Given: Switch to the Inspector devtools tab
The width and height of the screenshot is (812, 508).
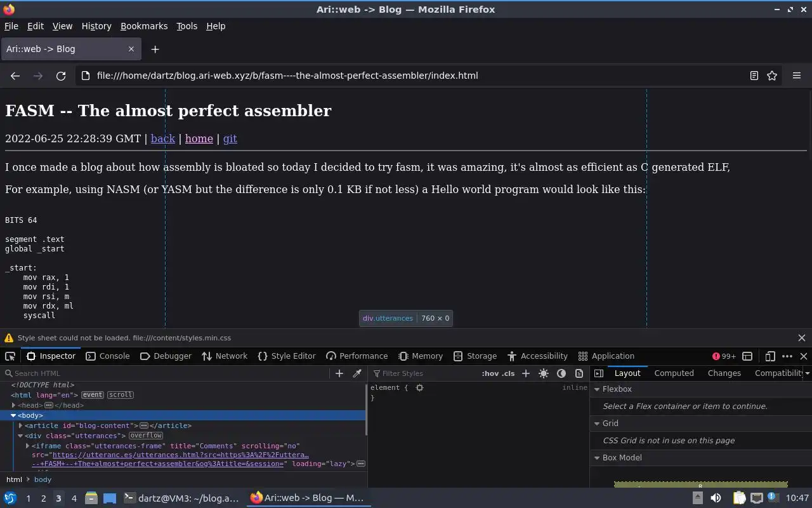Looking at the screenshot, I should click(x=51, y=356).
